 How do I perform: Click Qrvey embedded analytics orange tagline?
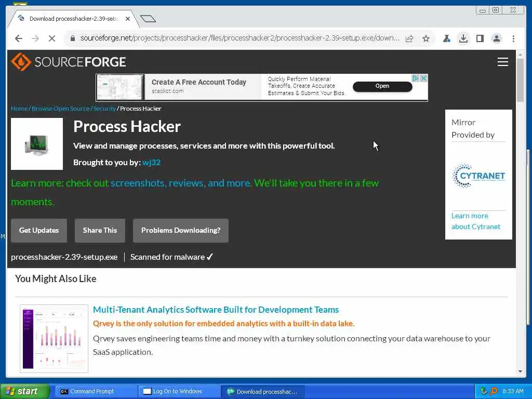coord(223,324)
